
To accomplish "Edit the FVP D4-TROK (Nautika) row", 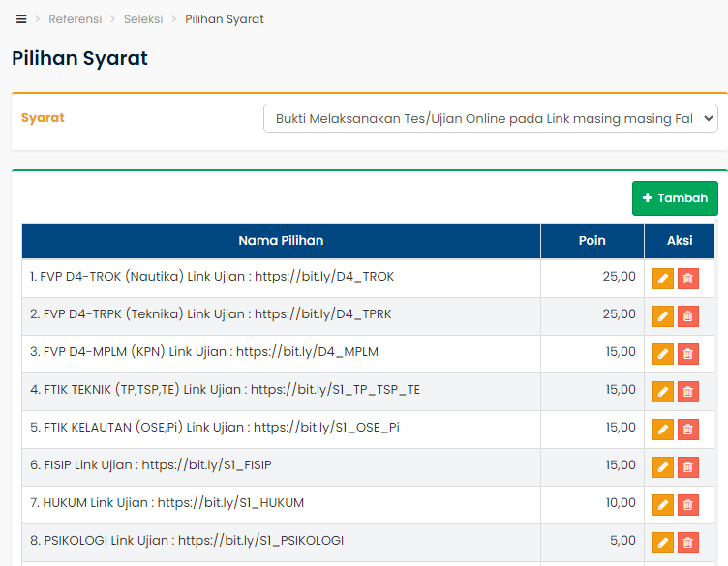I will coord(663,279).
